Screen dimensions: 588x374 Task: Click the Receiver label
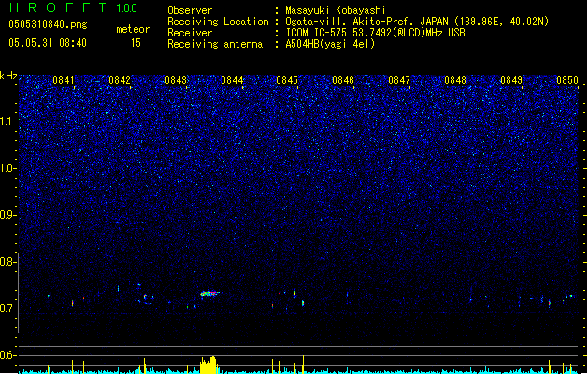coord(190,33)
